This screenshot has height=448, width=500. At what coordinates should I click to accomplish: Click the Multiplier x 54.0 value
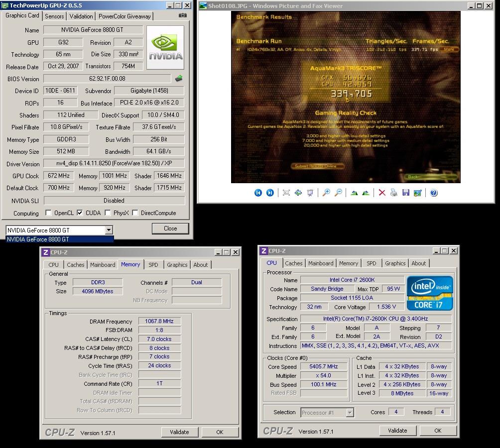click(324, 375)
